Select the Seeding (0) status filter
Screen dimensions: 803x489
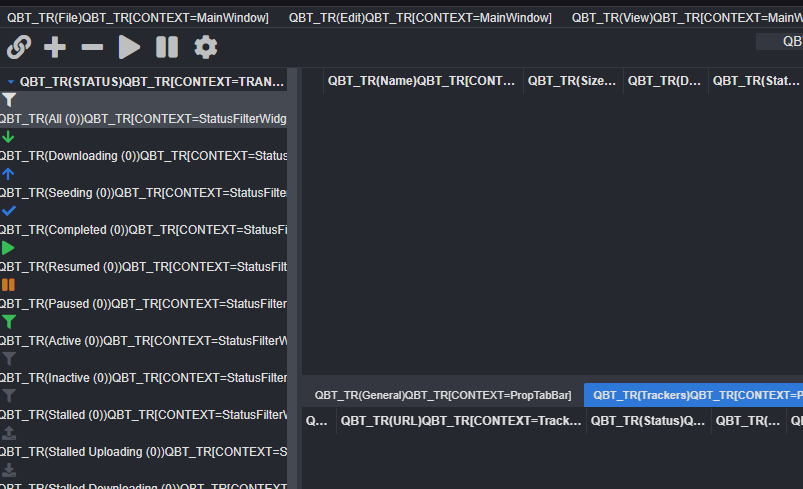143,193
